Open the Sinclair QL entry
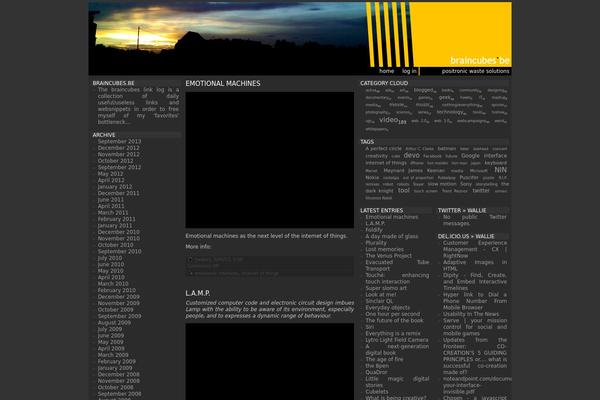 (379, 301)
